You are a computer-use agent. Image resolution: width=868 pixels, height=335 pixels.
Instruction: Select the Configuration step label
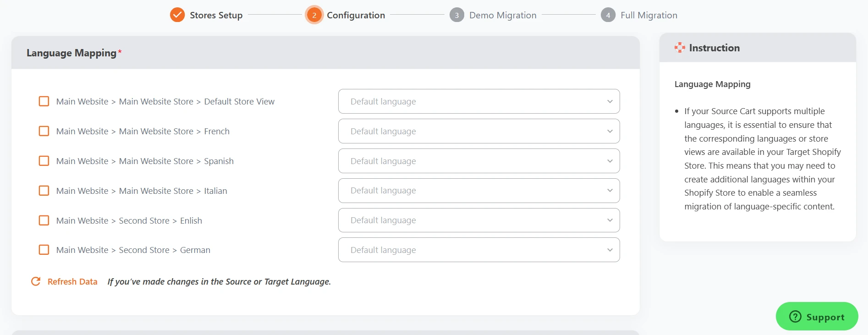356,15
